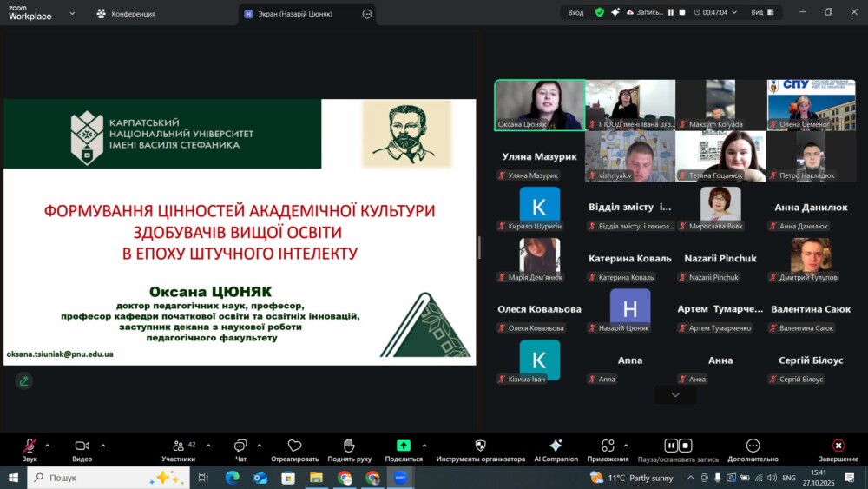Toggle the camera with the Видео button
This screenshot has height=489, width=868.
click(x=82, y=446)
